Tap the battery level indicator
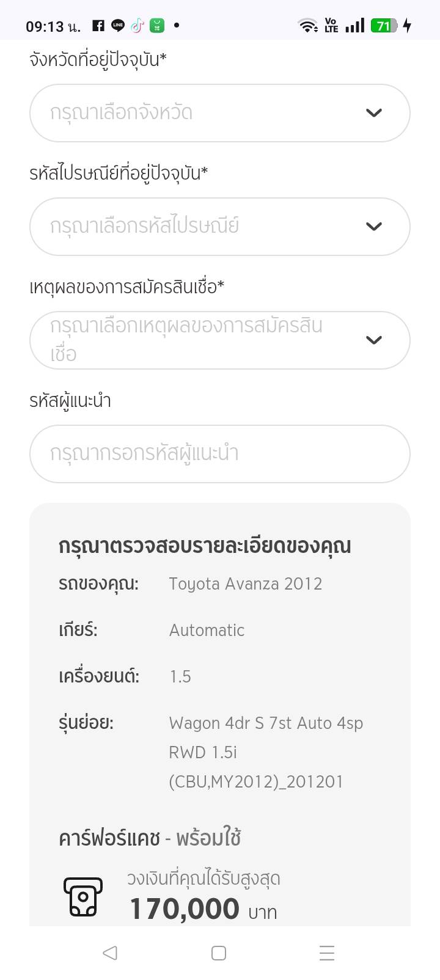Image resolution: width=440 pixels, height=980 pixels. click(384, 26)
